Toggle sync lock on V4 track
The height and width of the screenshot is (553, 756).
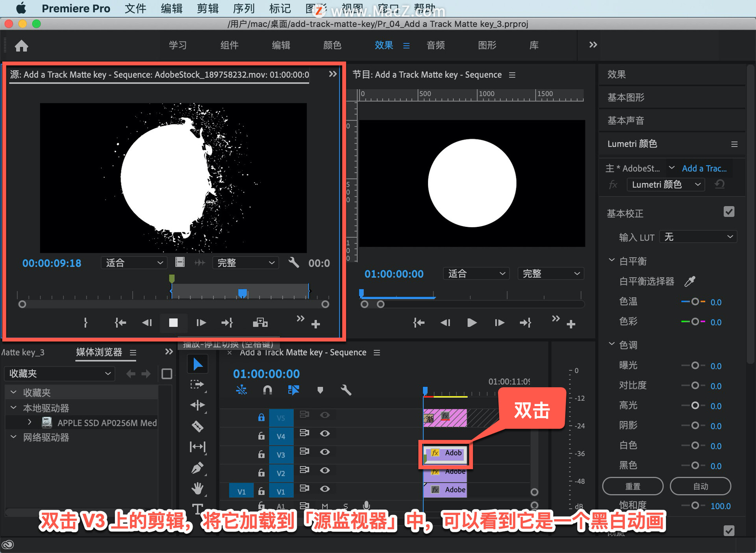click(x=304, y=433)
